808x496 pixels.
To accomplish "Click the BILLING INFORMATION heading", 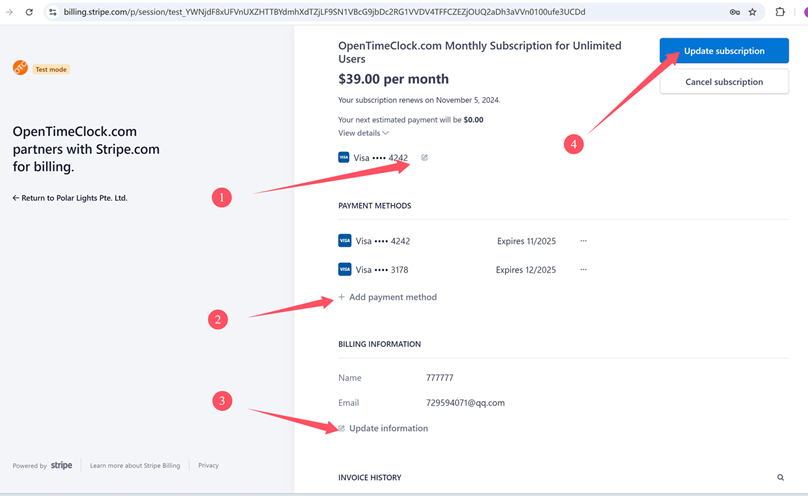I will pyautogui.click(x=379, y=344).
